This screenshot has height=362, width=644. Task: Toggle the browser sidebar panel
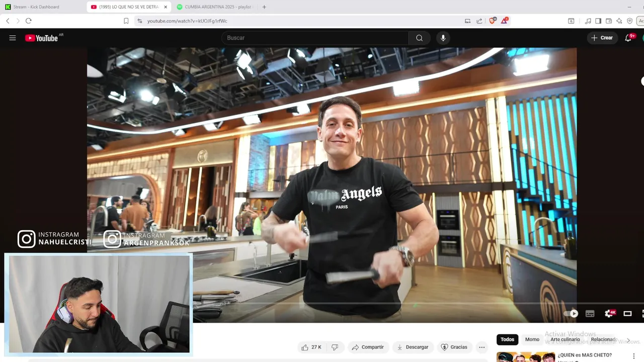coord(598,21)
